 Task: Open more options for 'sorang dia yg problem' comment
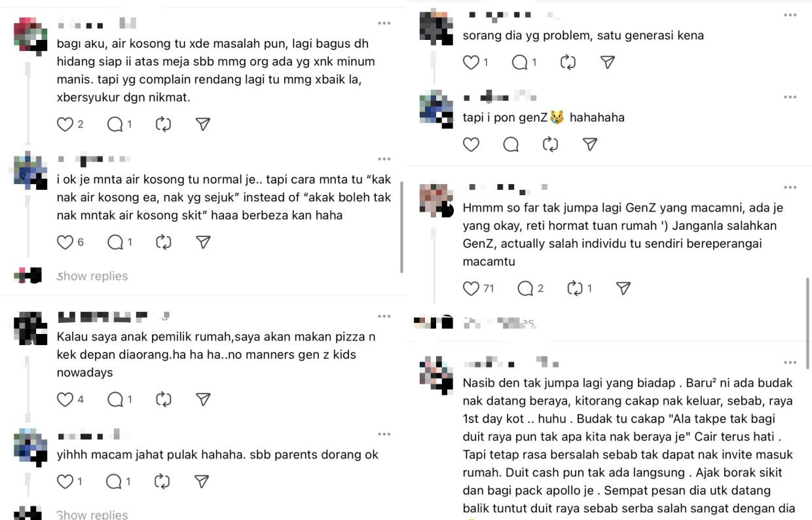pos(790,14)
